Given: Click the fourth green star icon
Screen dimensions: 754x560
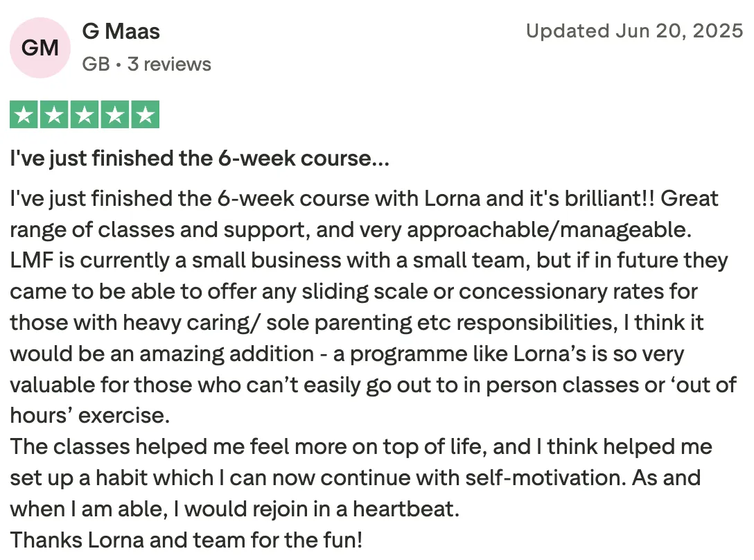Looking at the screenshot, I should [x=115, y=114].
